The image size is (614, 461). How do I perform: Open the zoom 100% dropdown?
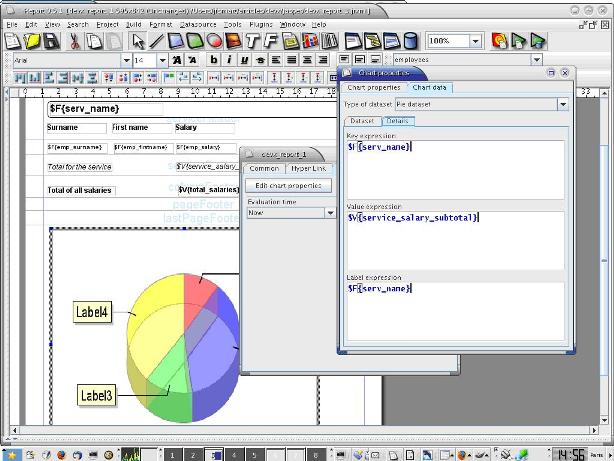pos(475,41)
